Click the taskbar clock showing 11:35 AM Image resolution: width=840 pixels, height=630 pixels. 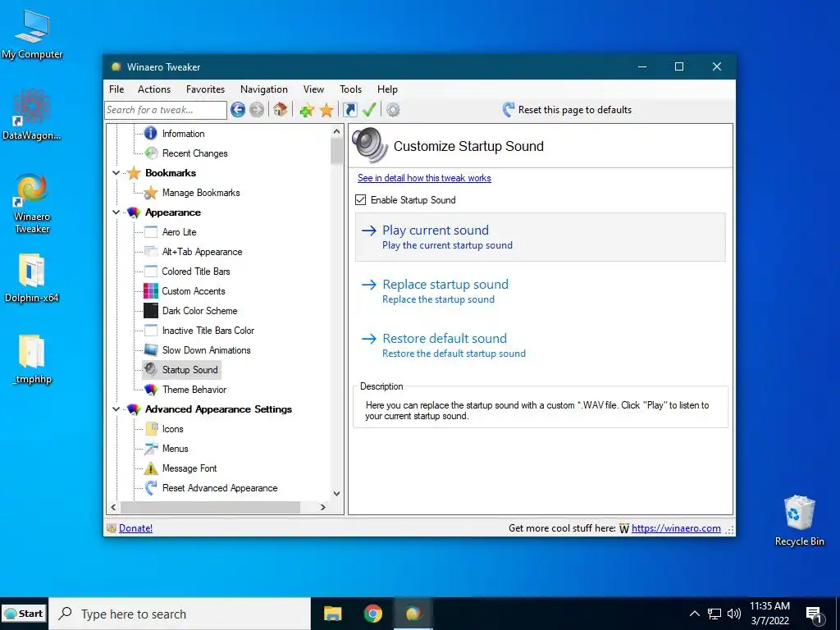pyautogui.click(x=769, y=614)
